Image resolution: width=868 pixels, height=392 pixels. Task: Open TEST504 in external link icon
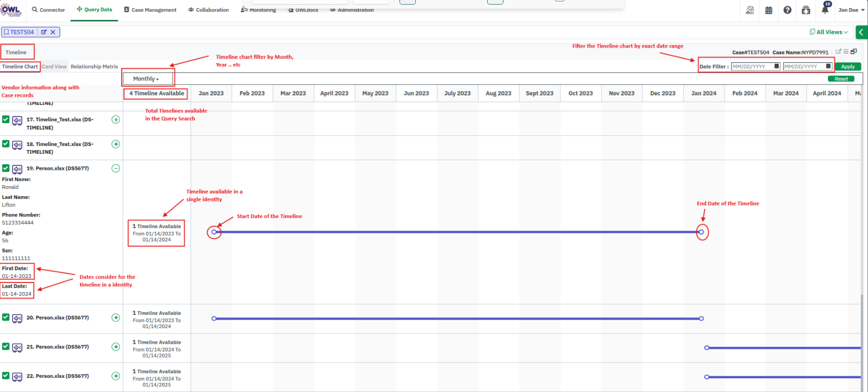click(44, 32)
